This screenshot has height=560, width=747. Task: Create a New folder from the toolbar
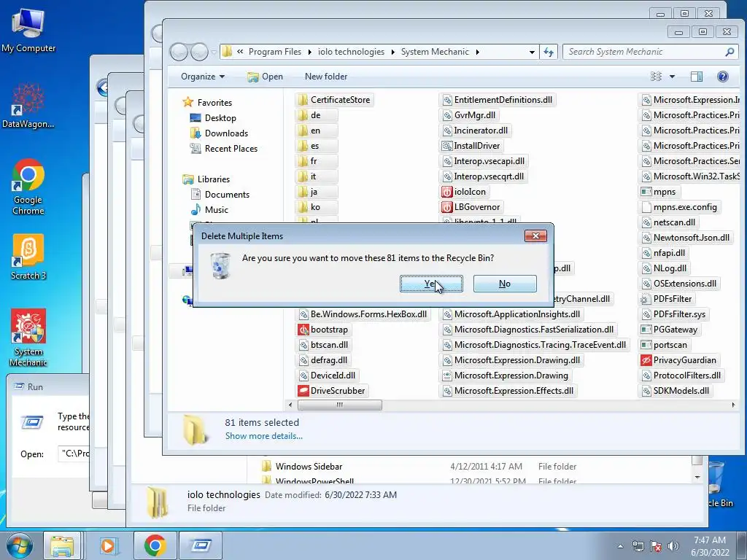[x=326, y=76]
